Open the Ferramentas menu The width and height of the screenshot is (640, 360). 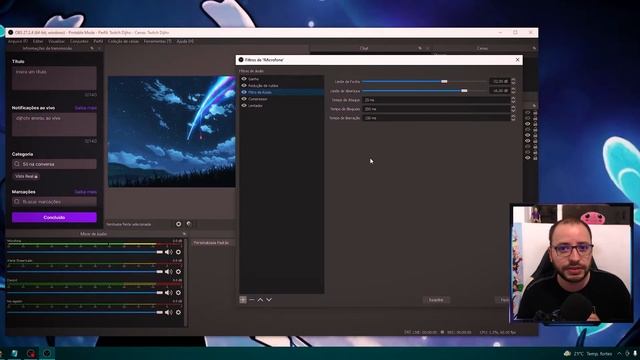(x=158, y=41)
